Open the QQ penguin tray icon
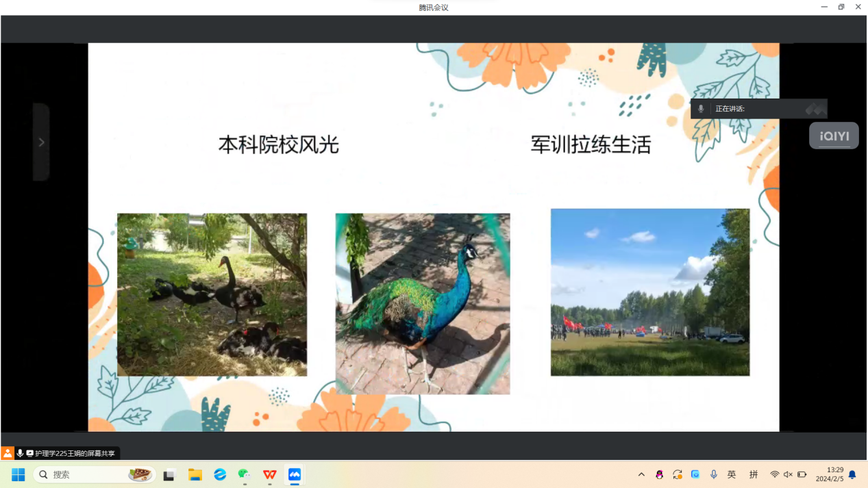 [659, 474]
